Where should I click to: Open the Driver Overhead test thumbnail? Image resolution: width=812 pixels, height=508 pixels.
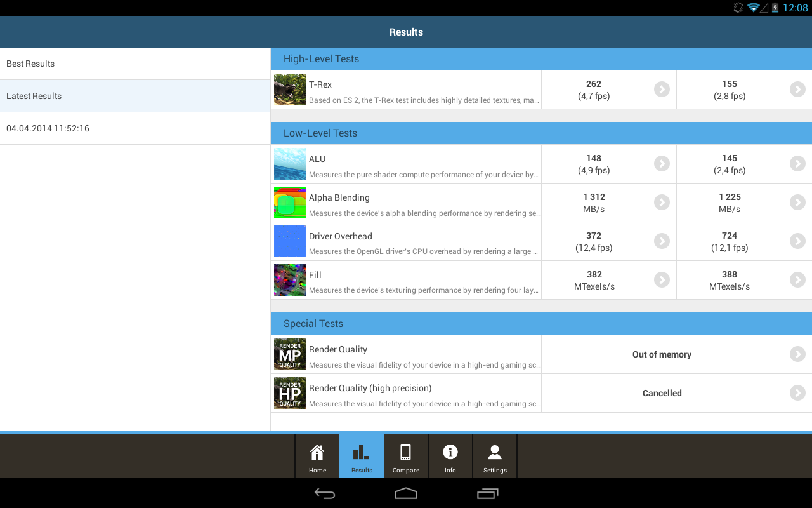pos(290,241)
